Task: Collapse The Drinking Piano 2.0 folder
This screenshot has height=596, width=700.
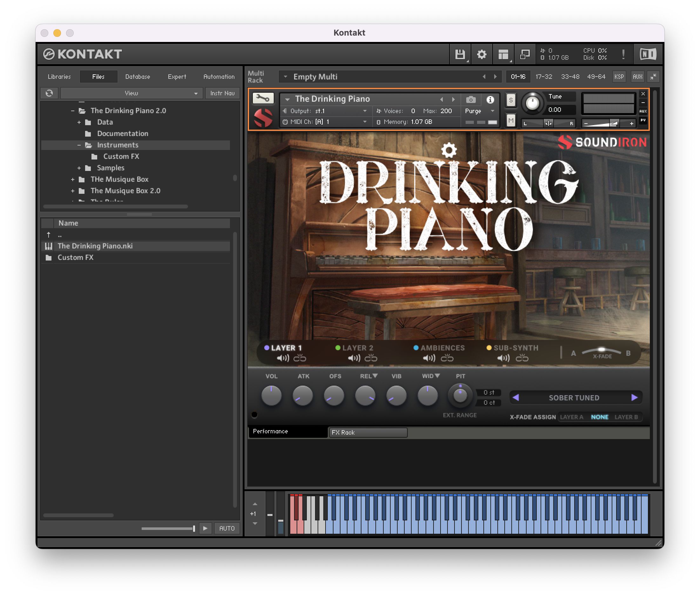Action: 72,111
